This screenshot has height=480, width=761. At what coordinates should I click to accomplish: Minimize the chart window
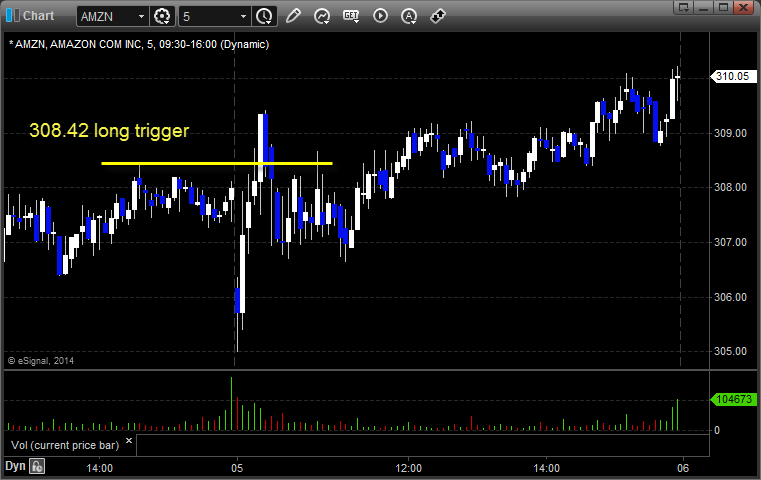click(704, 7)
